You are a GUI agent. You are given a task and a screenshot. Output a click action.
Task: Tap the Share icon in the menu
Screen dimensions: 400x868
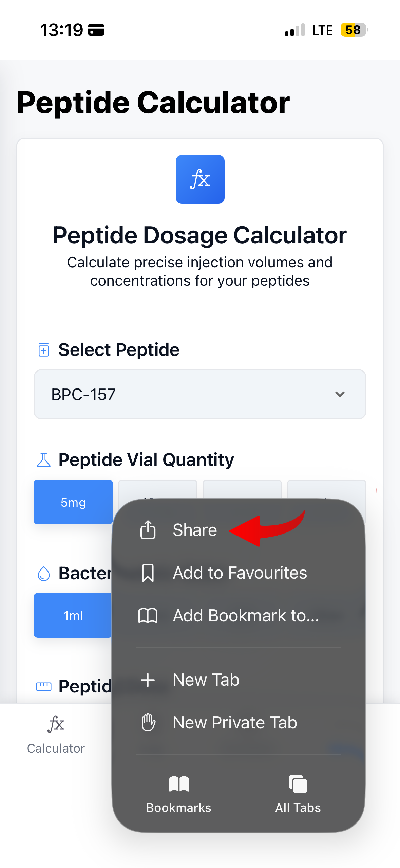[x=148, y=529]
